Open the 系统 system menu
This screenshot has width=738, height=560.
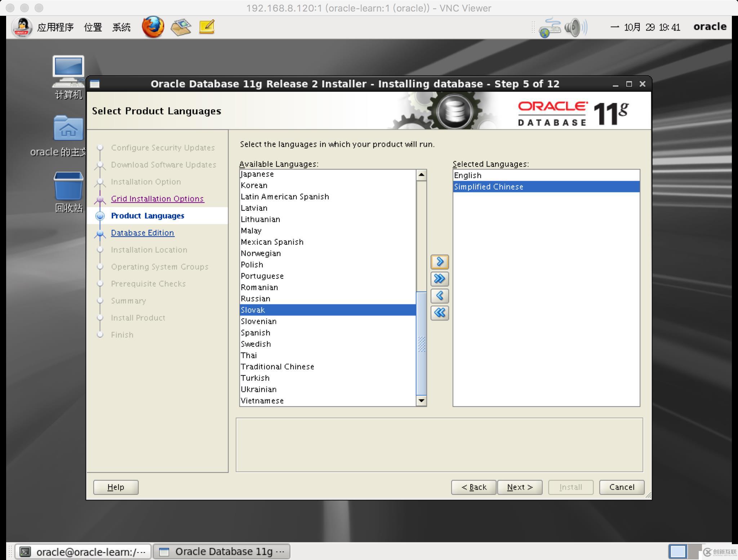pyautogui.click(x=123, y=27)
